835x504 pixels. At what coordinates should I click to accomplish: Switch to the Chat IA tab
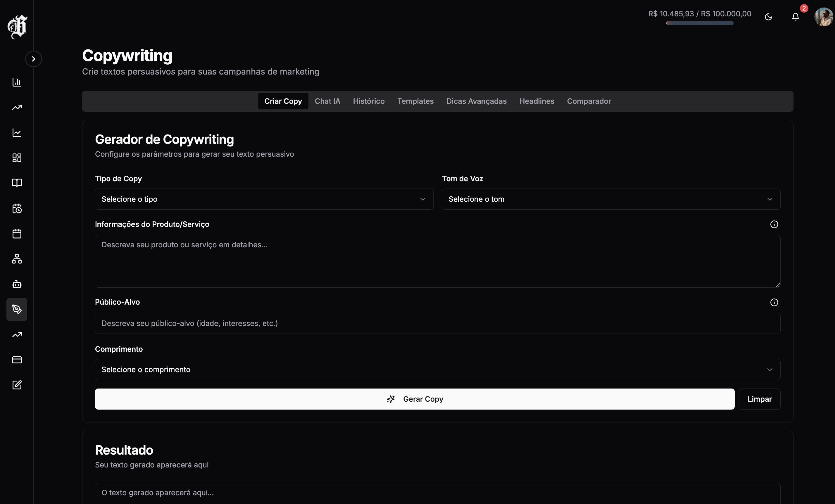pyautogui.click(x=327, y=101)
